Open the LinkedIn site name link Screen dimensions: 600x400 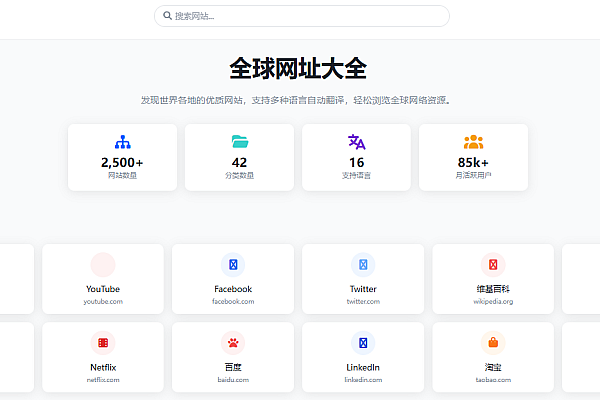tap(363, 367)
